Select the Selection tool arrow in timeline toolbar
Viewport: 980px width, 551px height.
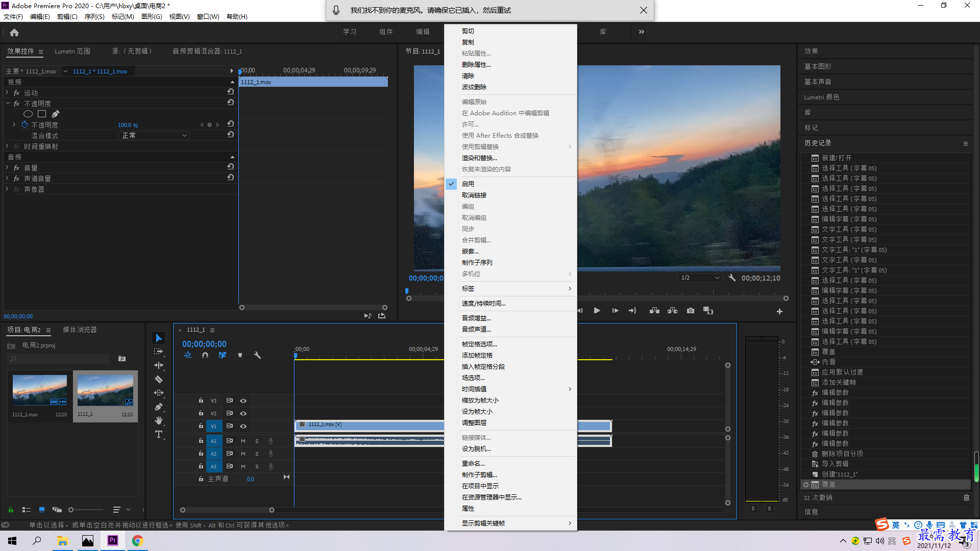159,338
